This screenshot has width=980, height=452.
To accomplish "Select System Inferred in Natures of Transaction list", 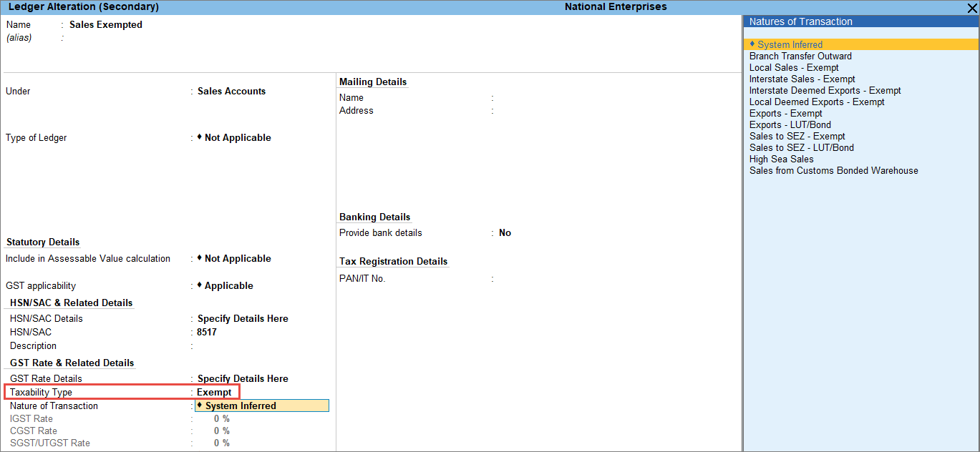I will (x=861, y=44).
